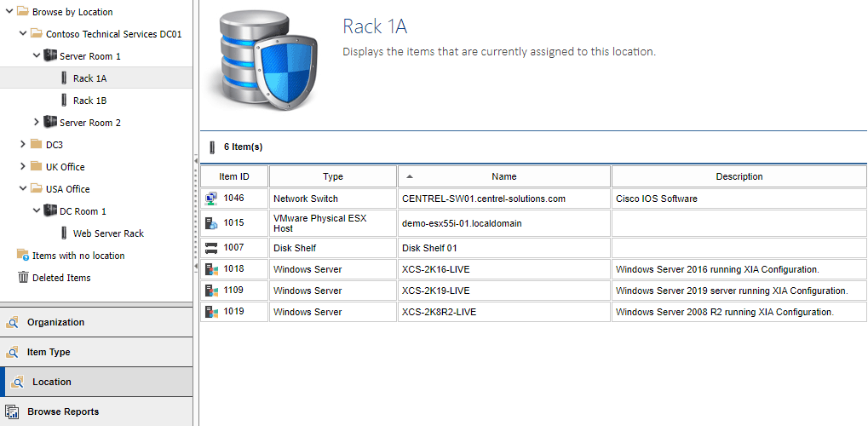Sort the table by Name column header
Viewport: 868px width, 426px height.
click(503, 176)
